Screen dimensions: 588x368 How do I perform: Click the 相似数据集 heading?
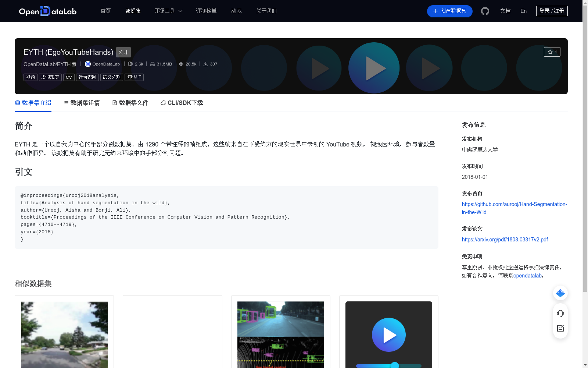pyautogui.click(x=33, y=284)
